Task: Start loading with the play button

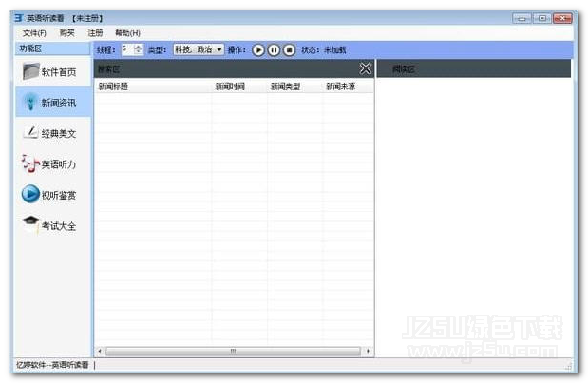Action: tap(258, 49)
